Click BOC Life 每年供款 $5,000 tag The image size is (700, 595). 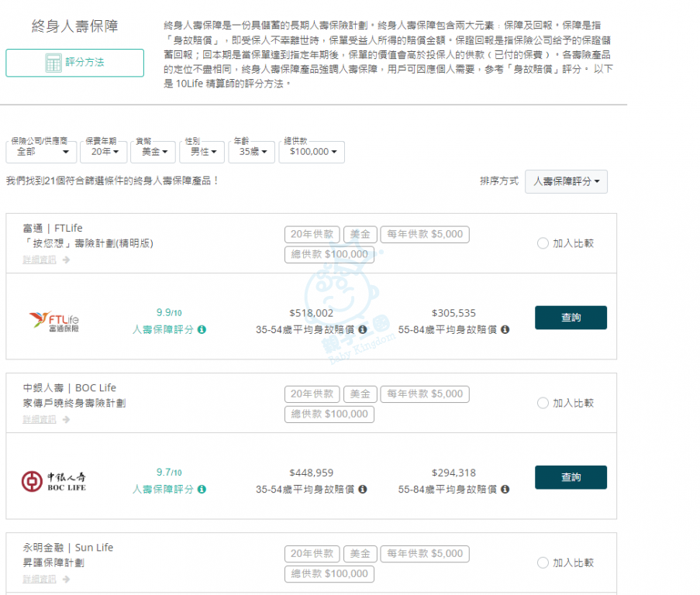[425, 394]
